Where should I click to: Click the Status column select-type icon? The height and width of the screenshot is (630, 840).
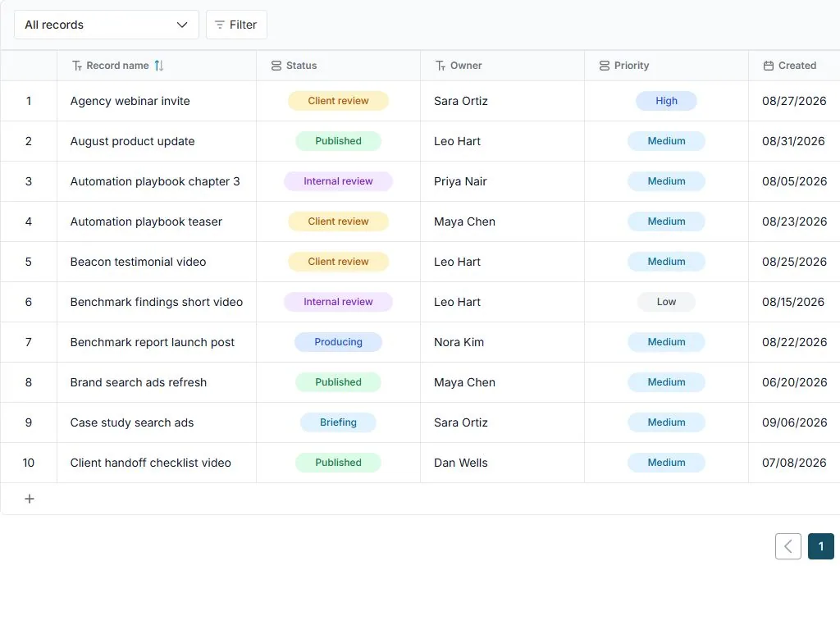276,66
